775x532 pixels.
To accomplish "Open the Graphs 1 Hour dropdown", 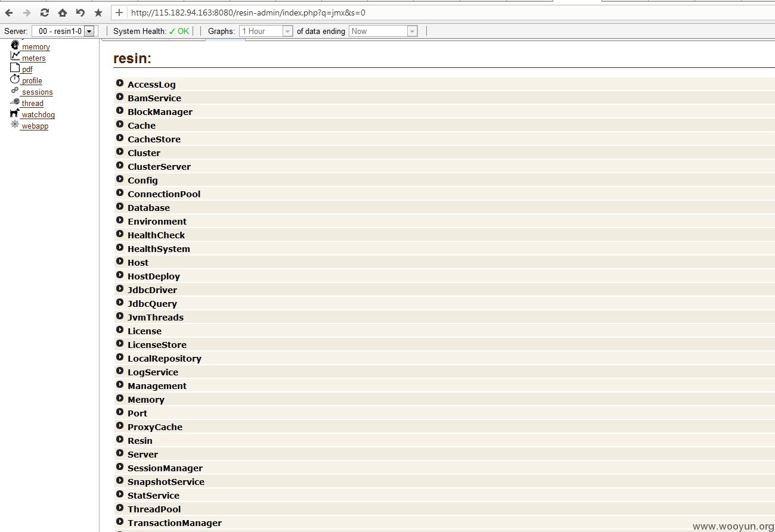I will (x=266, y=31).
